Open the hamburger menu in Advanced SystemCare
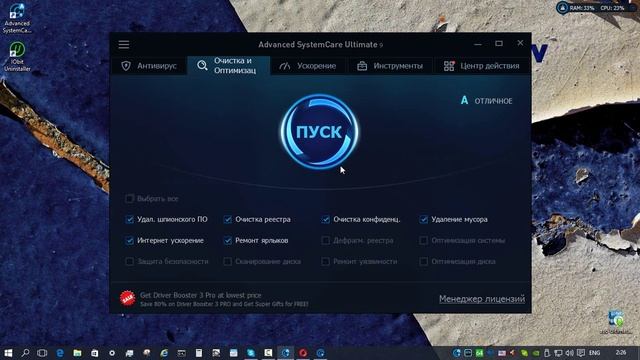The width and height of the screenshot is (640, 360). [x=124, y=44]
